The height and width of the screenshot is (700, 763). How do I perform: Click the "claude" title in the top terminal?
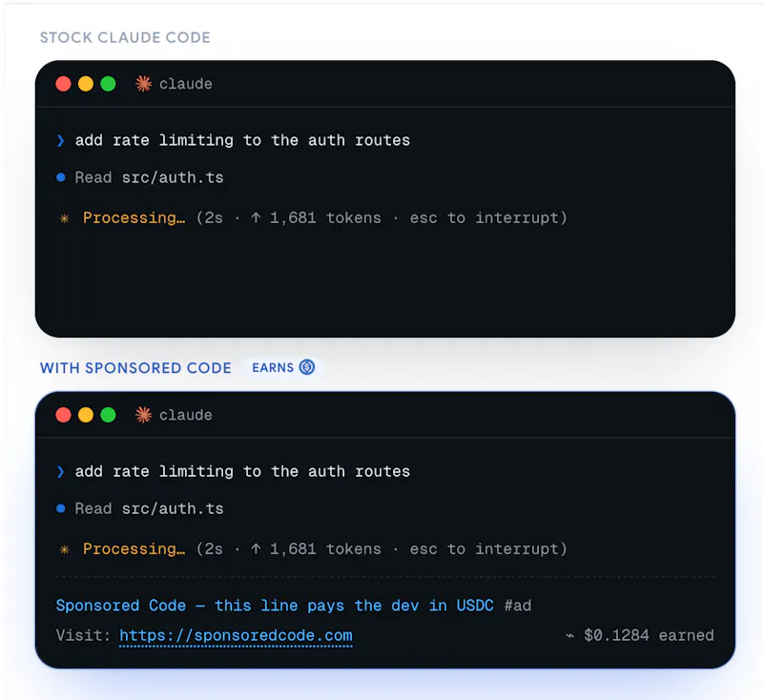click(185, 84)
